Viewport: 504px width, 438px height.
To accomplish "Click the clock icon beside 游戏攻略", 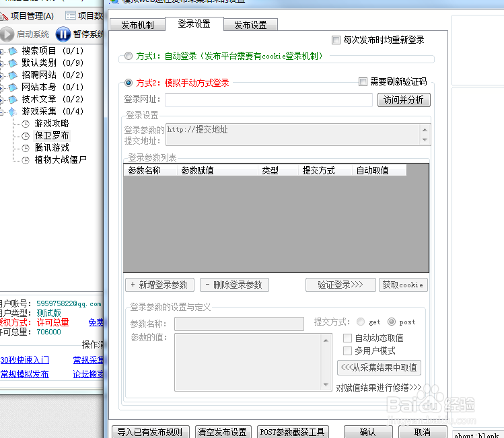I will pos(26,124).
